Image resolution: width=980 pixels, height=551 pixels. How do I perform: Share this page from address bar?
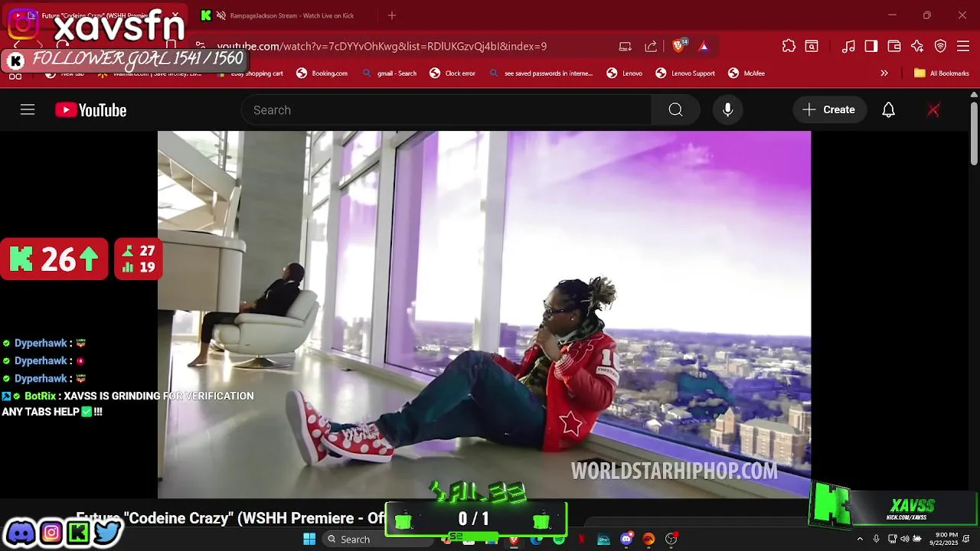tap(651, 46)
